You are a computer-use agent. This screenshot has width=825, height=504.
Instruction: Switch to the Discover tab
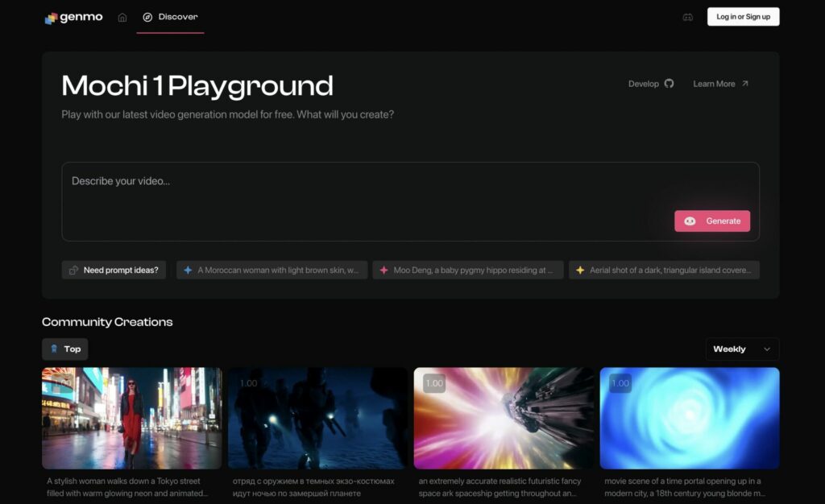click(x=170, y=17)
